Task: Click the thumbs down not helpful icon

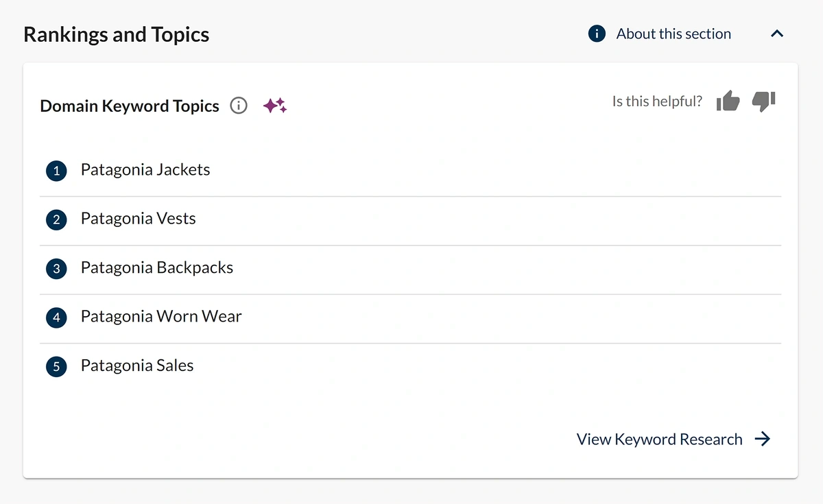Action: (x=764, y=101)
